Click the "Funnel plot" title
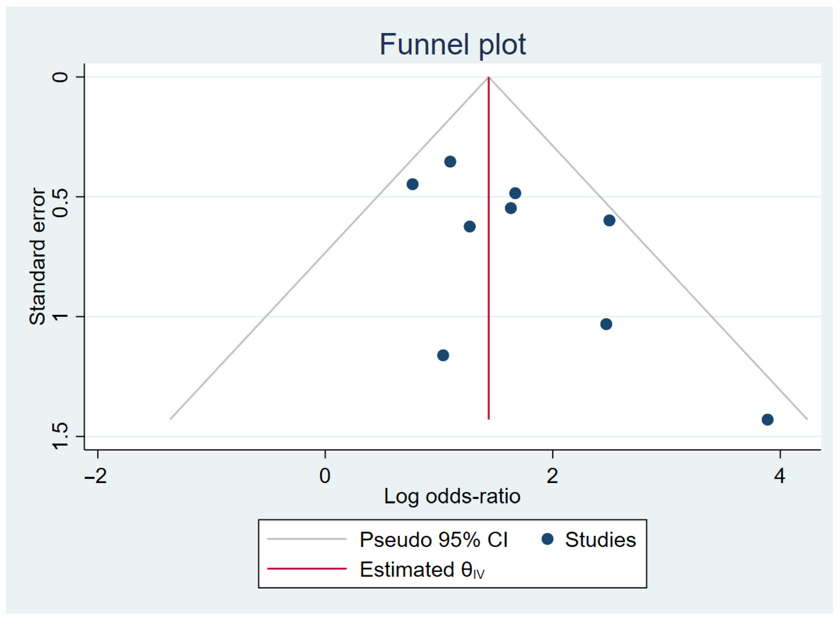The height and width of the screenshot is (621, 840). pyautogui.click(x=452, y=44)
